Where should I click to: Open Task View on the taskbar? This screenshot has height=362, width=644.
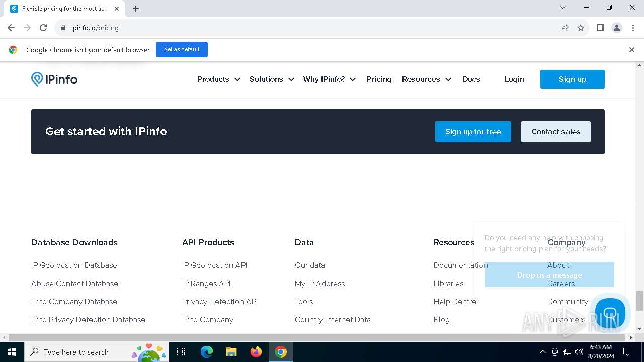coord(181,352)
